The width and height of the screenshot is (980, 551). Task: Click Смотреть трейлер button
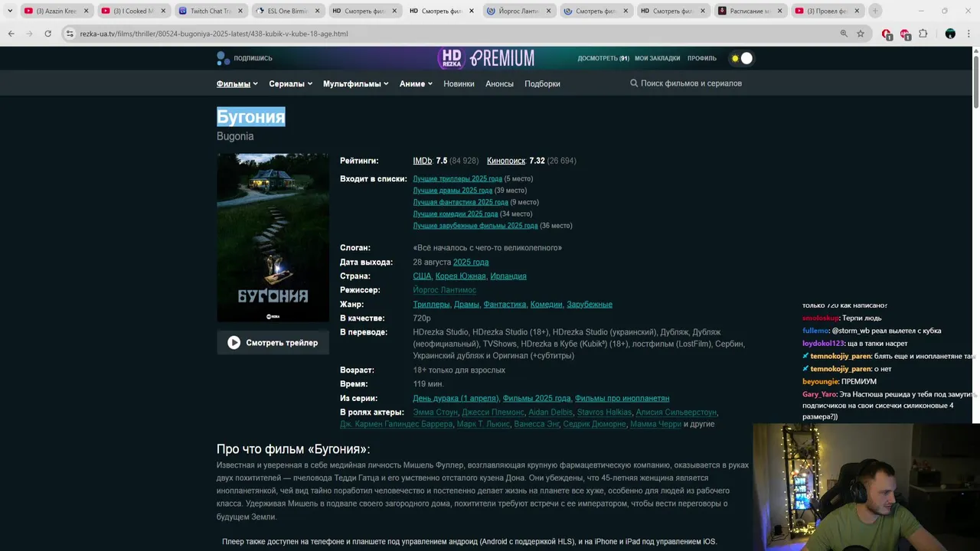click(x=273, y=343)
